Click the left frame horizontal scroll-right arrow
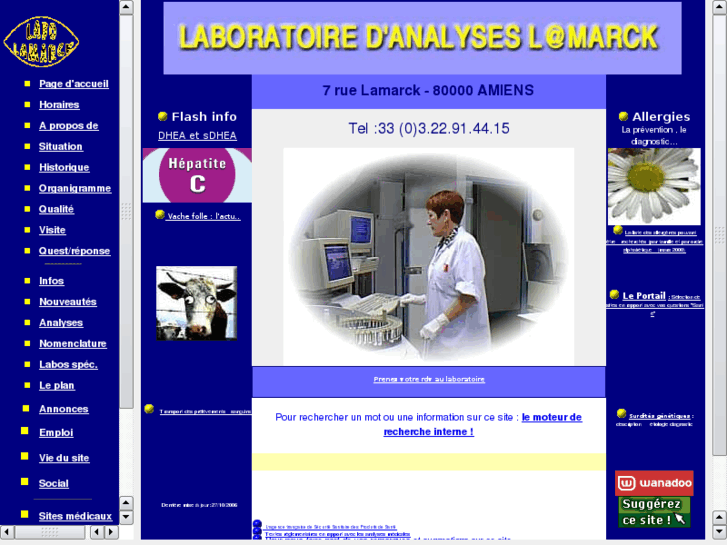Viewport: 727px width, 545px height. click(x=111, y=532)
